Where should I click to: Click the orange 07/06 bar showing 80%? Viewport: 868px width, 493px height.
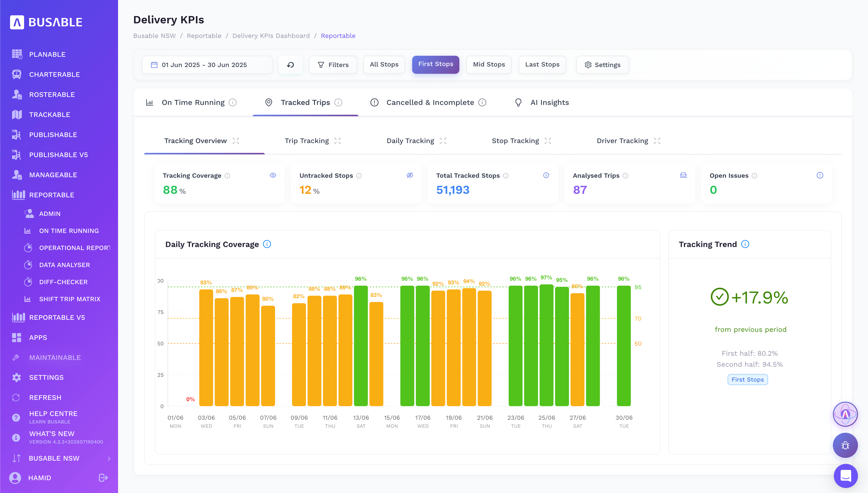(x=268, y=356)
